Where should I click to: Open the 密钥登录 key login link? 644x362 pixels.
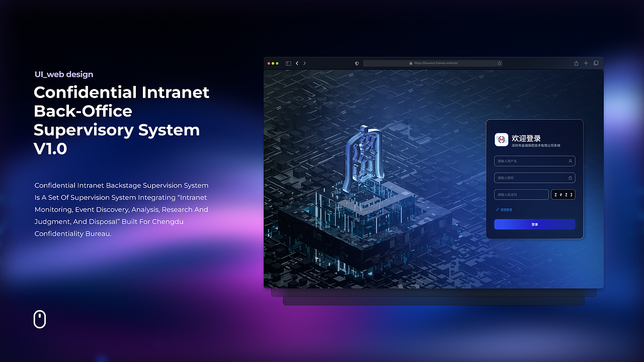coord(506,210)
